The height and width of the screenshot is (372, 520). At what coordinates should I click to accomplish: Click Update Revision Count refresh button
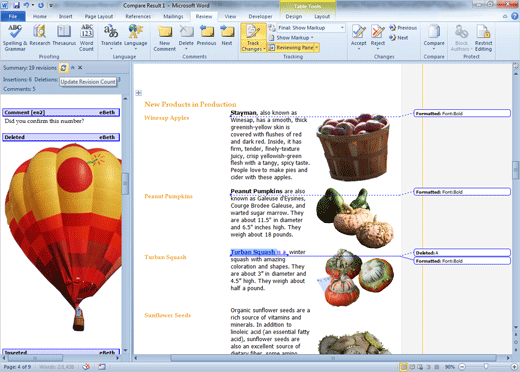coord(63,68)
